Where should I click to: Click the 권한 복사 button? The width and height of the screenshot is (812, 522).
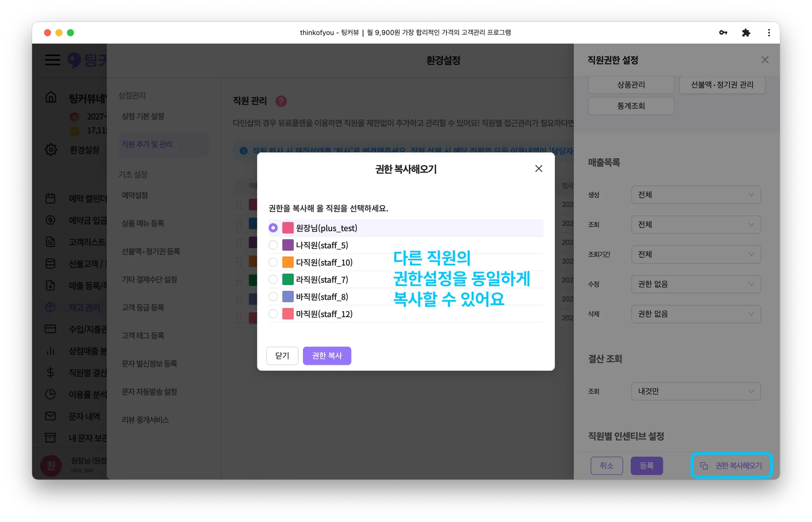[327, 356]
